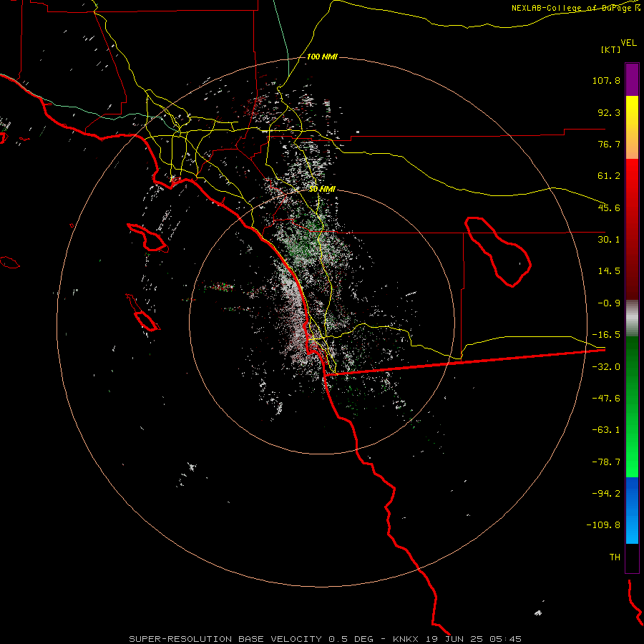
Task: Click the 50 NMI range ring label
Action: pyautogui.click(x=322, y=189)
